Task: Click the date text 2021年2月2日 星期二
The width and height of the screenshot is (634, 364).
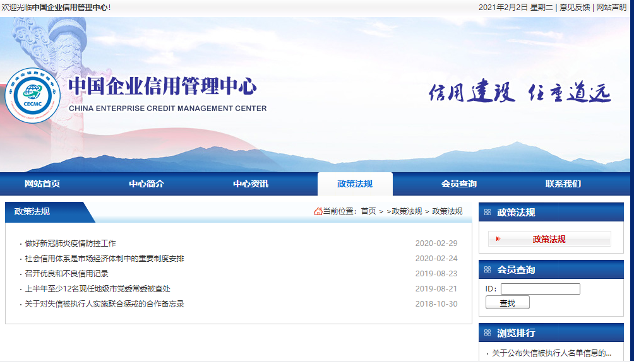Action: 515,8
